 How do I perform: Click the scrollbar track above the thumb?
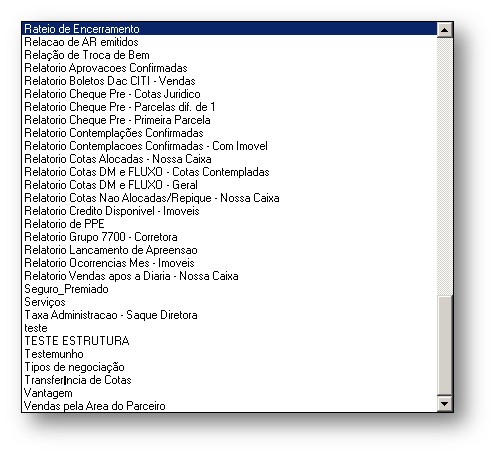point(444,166)
